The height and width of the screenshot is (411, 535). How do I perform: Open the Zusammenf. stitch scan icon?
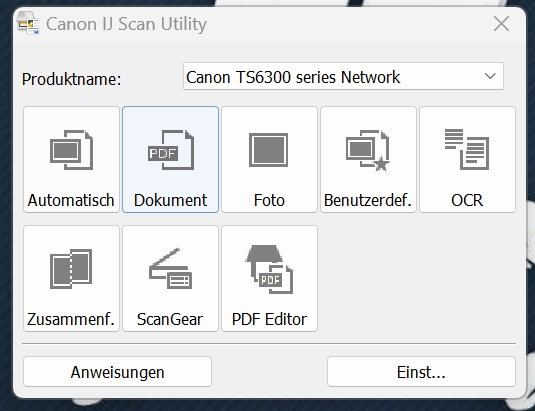[71, 269]
